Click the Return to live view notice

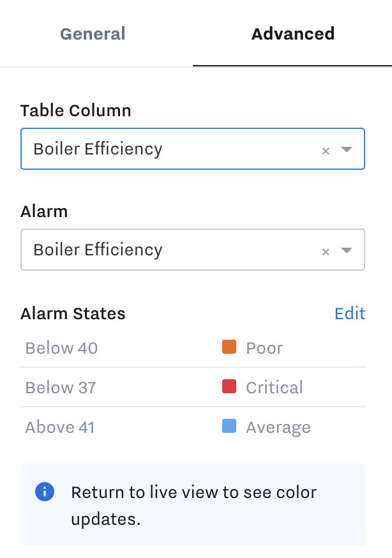193,504
